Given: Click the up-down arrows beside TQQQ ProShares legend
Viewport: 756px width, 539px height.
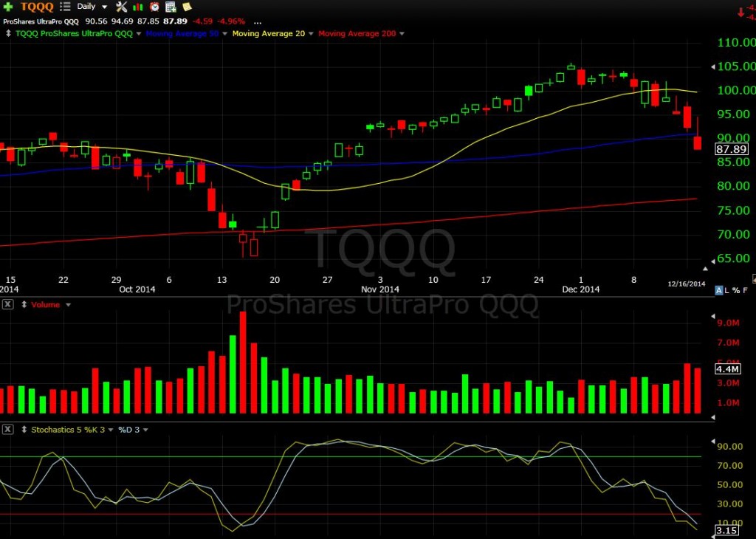Looking at the screenshot, I should click(8, 33).
